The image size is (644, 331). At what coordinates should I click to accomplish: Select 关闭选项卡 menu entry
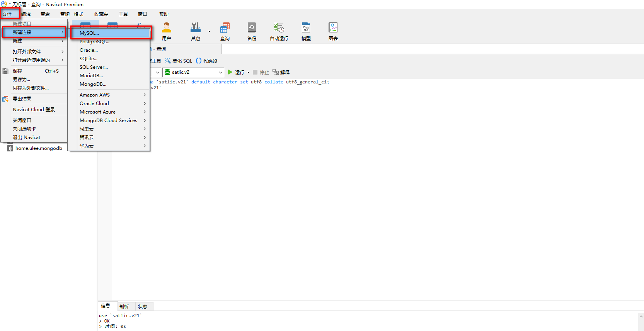point(34,129)
